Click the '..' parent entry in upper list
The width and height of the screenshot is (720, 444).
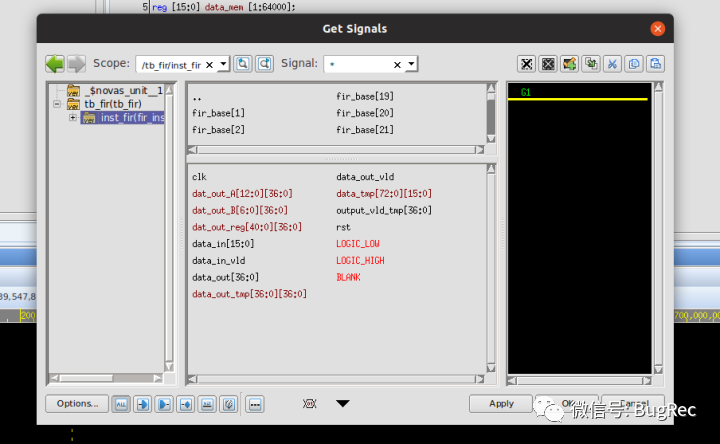pyautogui.click(x=197, y=98)
